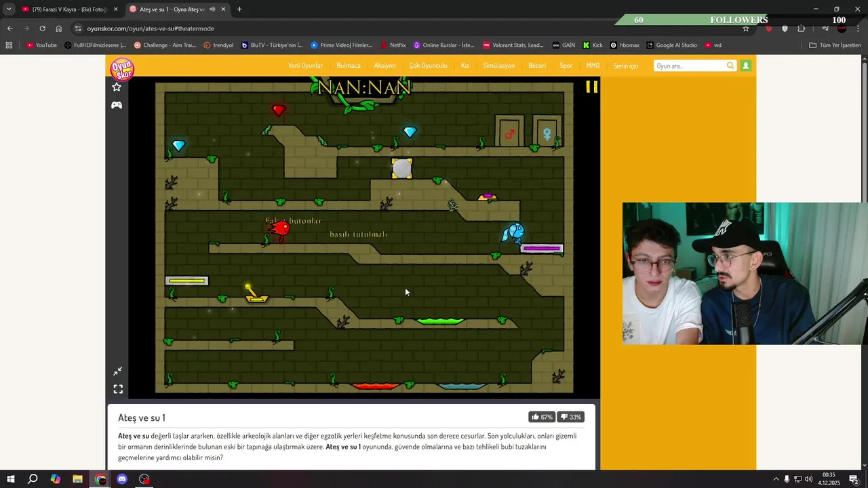Open Beceri category
Screen dimensions: 868x488
pyautogui.click(x=537, y=66)
